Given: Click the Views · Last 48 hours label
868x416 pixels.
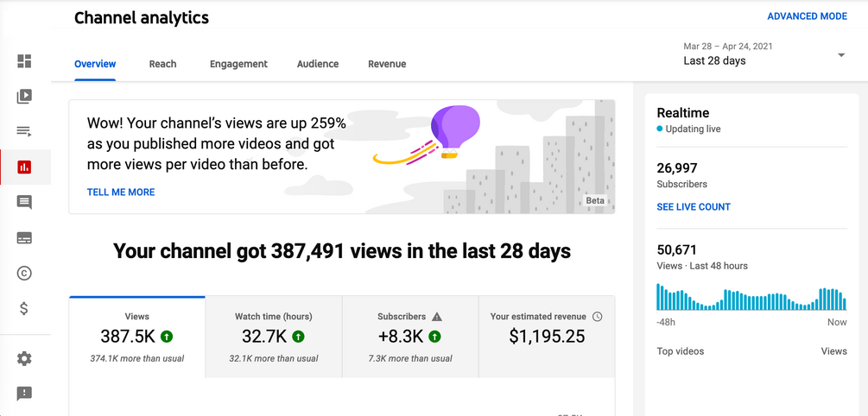Looking at the screenshot, I should 702,266.
